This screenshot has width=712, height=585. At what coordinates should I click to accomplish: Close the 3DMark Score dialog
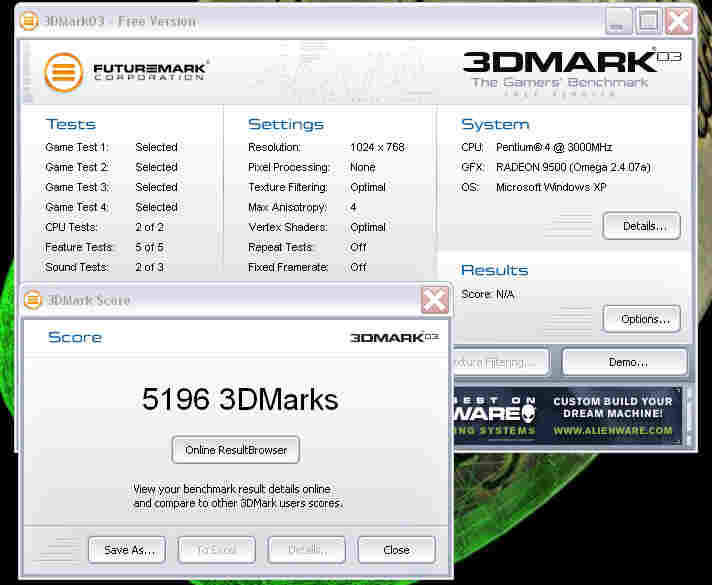(435, 300)
